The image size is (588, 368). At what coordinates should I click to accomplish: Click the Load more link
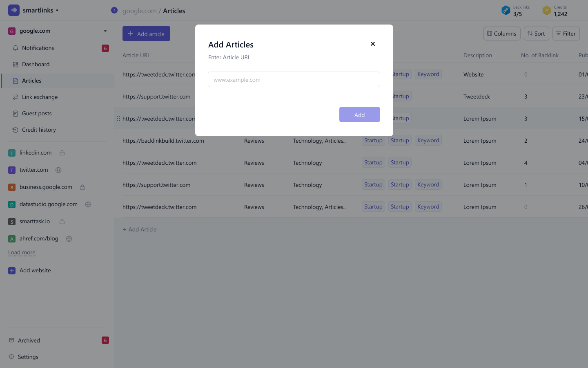[22, 253]
